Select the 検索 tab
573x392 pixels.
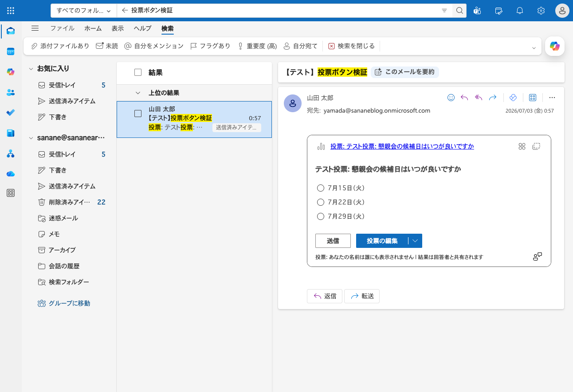tap(168, 28)
